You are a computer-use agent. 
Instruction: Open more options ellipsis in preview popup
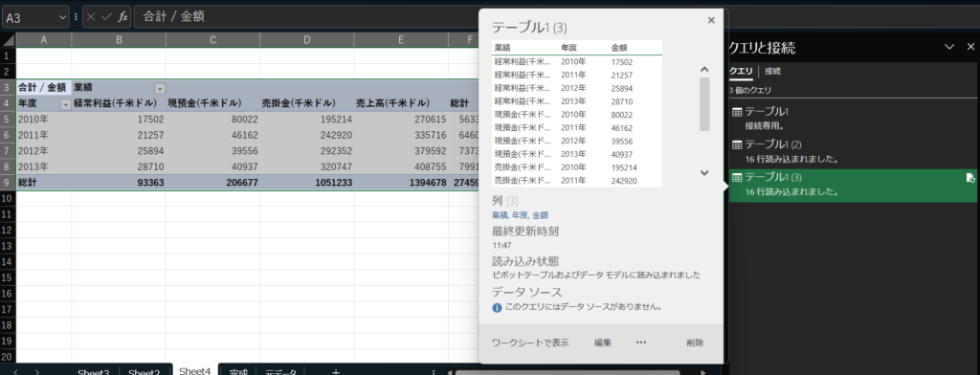click(640, 342)
